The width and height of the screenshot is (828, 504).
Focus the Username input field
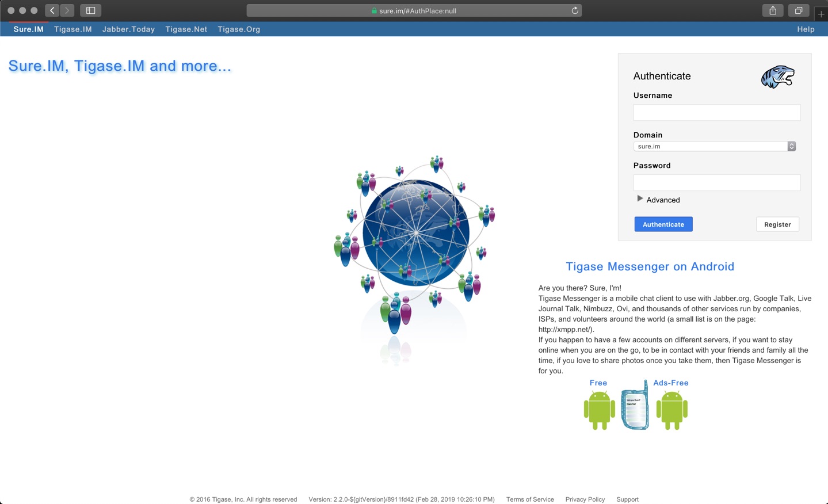click(x=716, y=112)
